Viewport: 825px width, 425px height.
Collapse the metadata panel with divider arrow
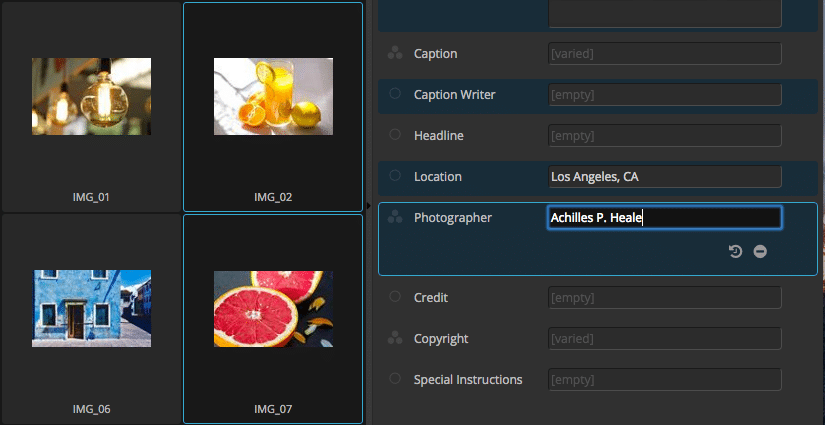[x=368, y=213]
